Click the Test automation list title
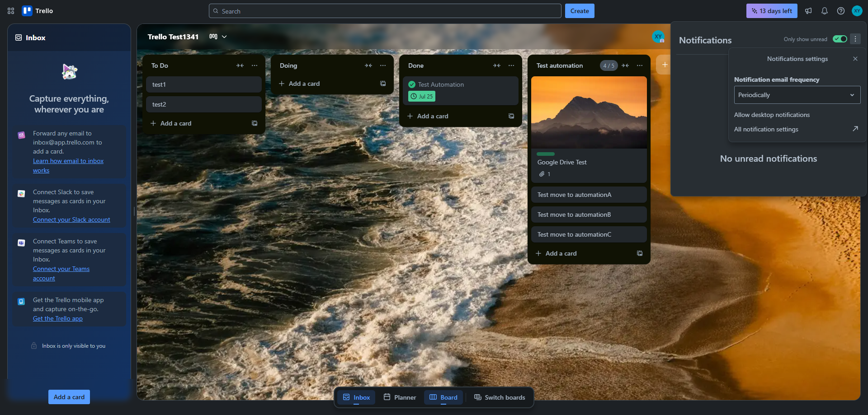868x415 pixels. pos(560,65)
